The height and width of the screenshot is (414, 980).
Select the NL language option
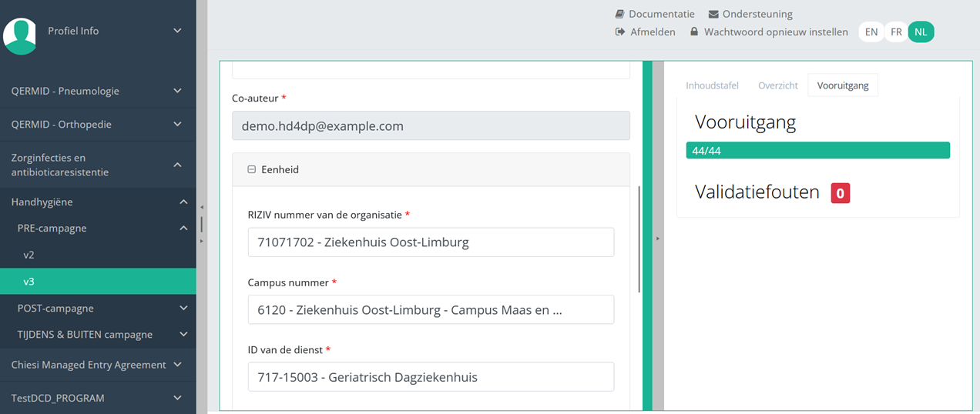tap(921, 32)
